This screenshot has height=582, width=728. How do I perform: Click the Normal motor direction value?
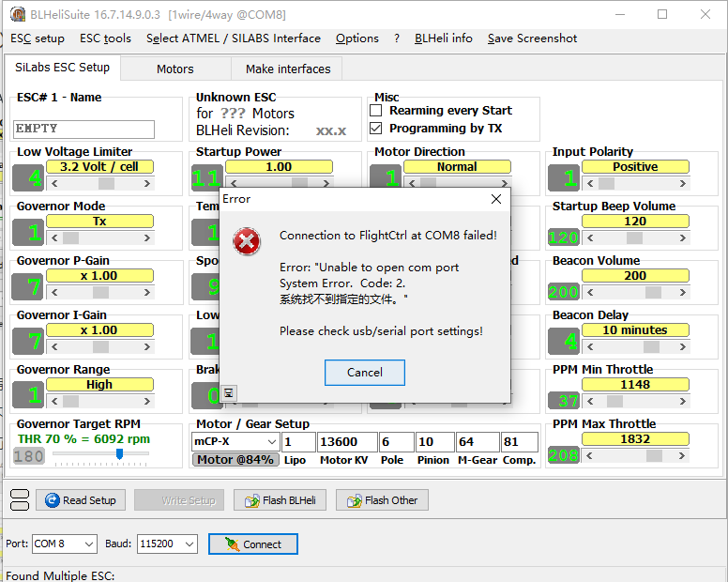pyautogui.click(x=457, y=167)
